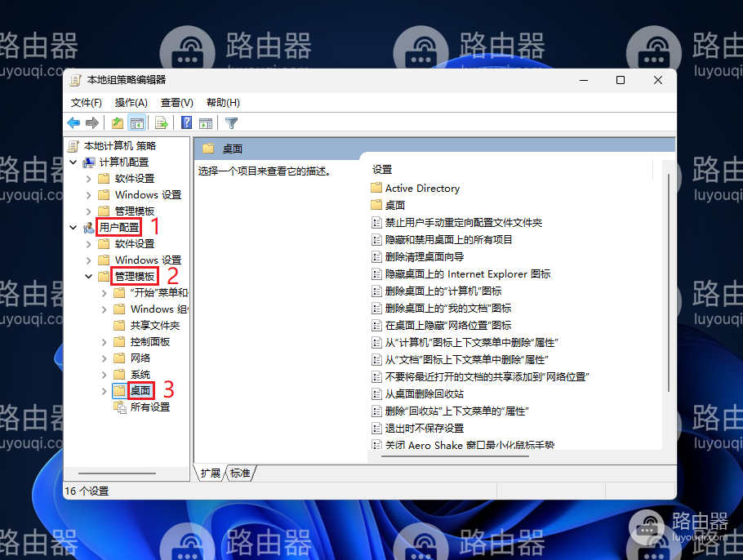Toggle the show/hide console tree icon
The height and width of the screenshot is (560, 743).
click(x=137, y=123)
